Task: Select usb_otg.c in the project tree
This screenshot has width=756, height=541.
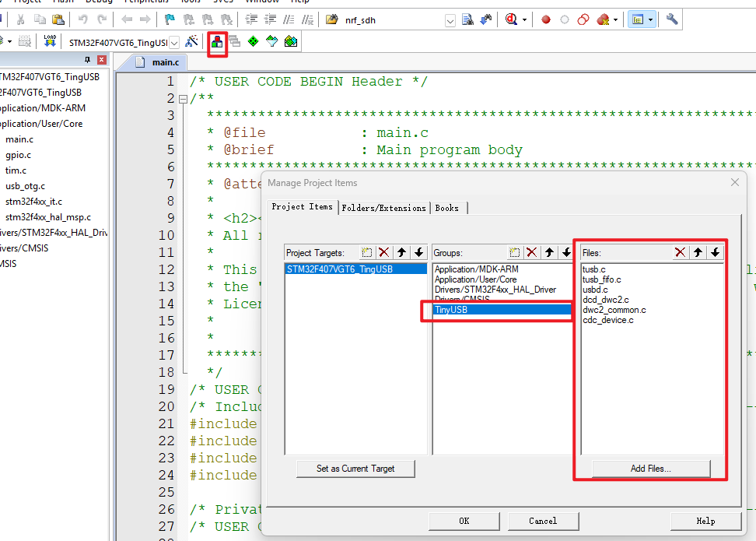Action: [x=25, y=186]
